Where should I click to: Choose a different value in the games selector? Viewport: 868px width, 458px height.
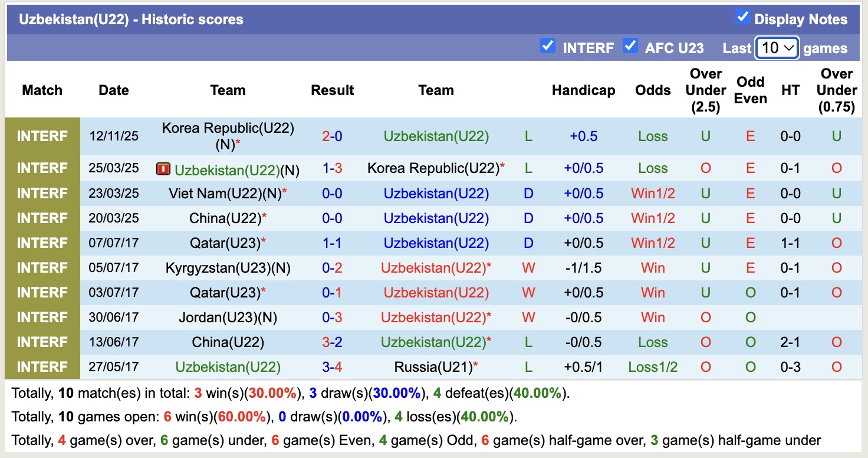(777, 48)
